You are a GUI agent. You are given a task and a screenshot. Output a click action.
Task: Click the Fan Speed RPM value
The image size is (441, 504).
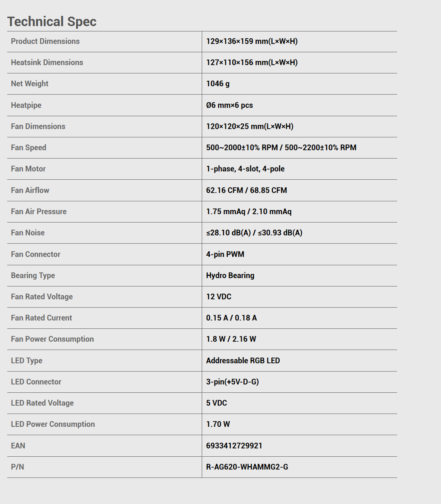[281, 147]
